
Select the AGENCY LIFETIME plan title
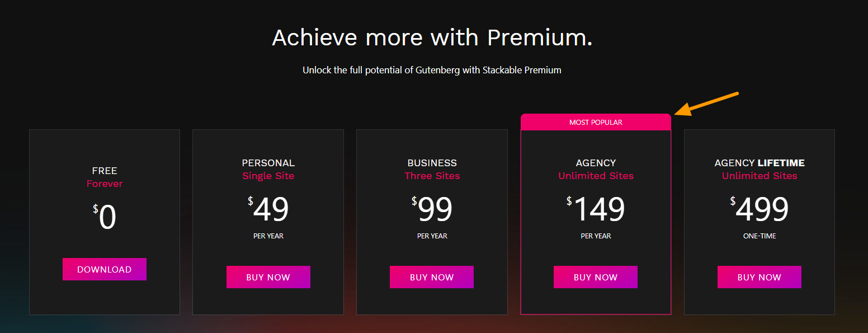[x=759, y=163]
